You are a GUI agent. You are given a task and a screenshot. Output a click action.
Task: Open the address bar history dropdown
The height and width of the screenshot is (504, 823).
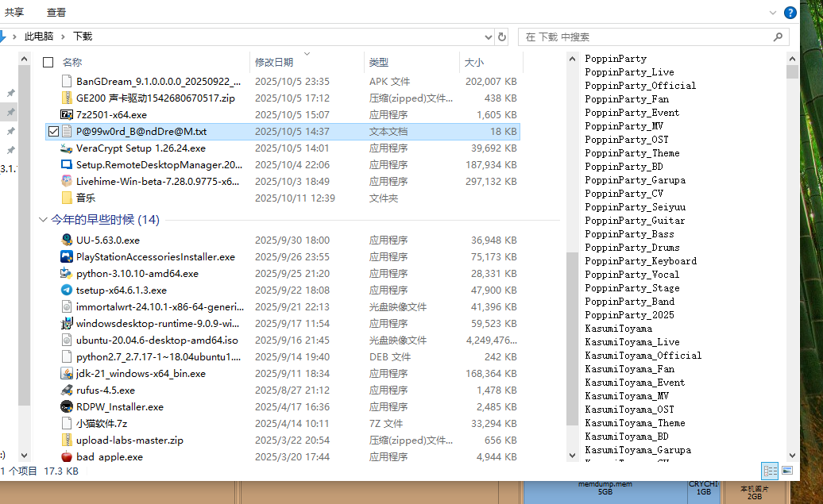coord(489,37)
